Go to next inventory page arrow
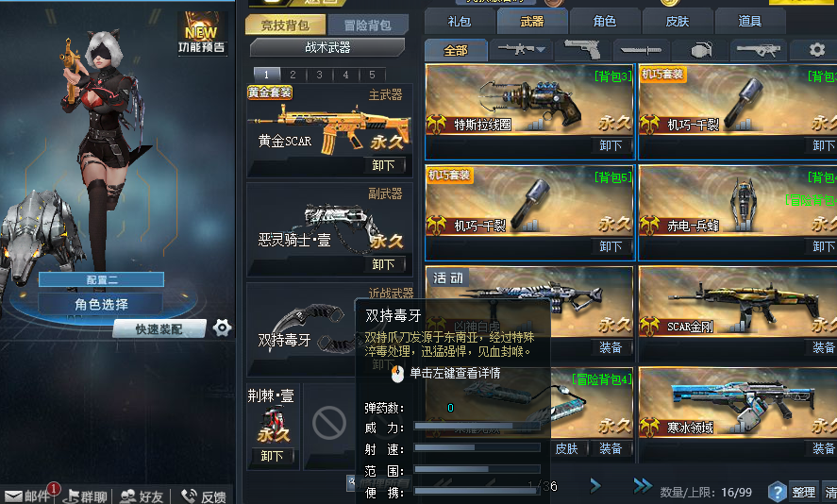The height and width of the screenshot is (504, 837). 595,485
